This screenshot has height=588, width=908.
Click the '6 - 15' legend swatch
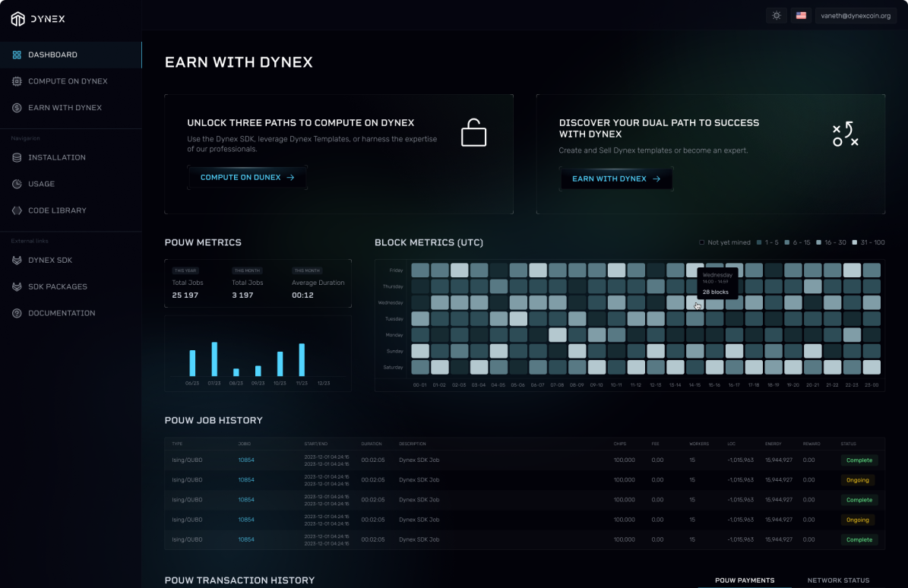coord(787,242)
